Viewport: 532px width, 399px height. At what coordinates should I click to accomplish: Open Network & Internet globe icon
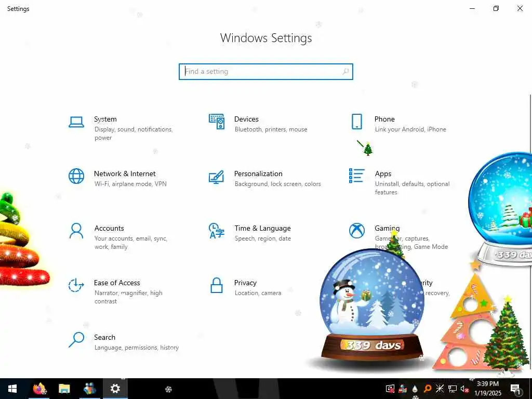tap(76, 177)
